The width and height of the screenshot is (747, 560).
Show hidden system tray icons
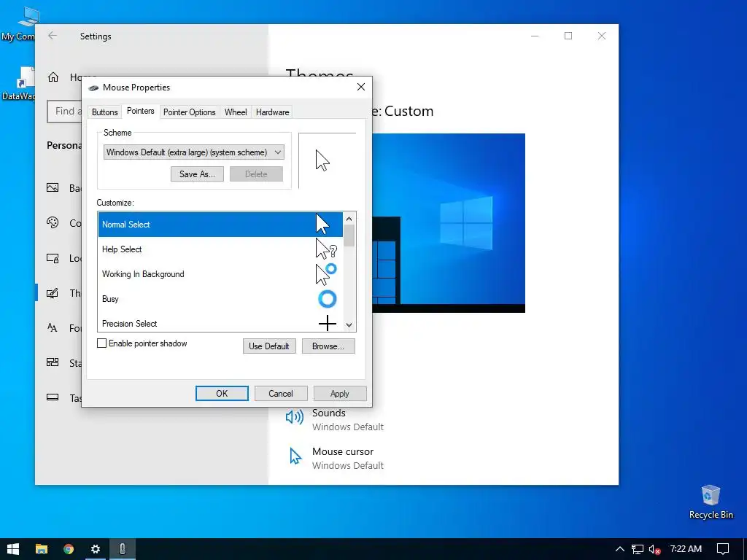(x=620, y=549)
